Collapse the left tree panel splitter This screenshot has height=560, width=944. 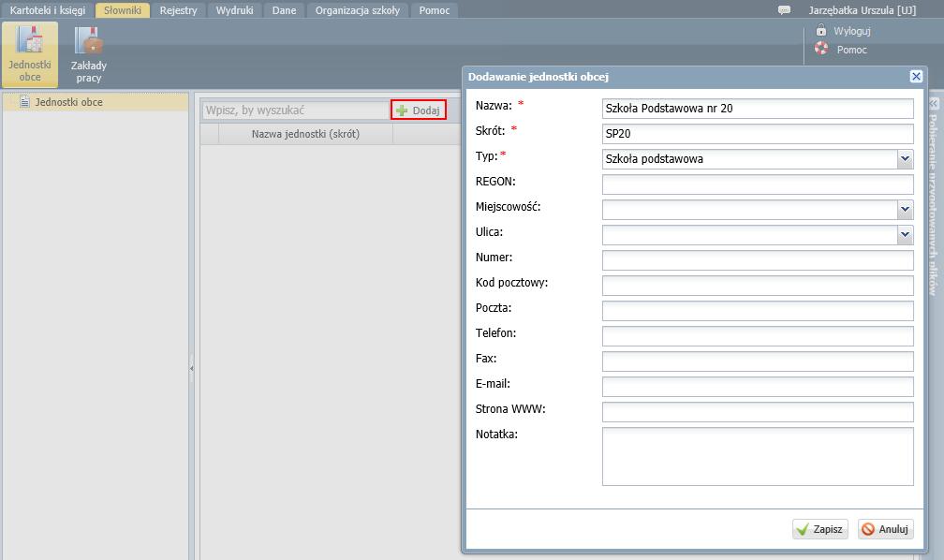[191, 368]
